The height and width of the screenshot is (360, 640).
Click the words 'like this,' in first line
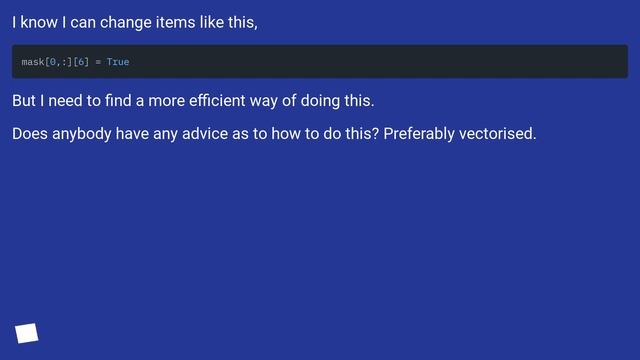pos(229,22)
